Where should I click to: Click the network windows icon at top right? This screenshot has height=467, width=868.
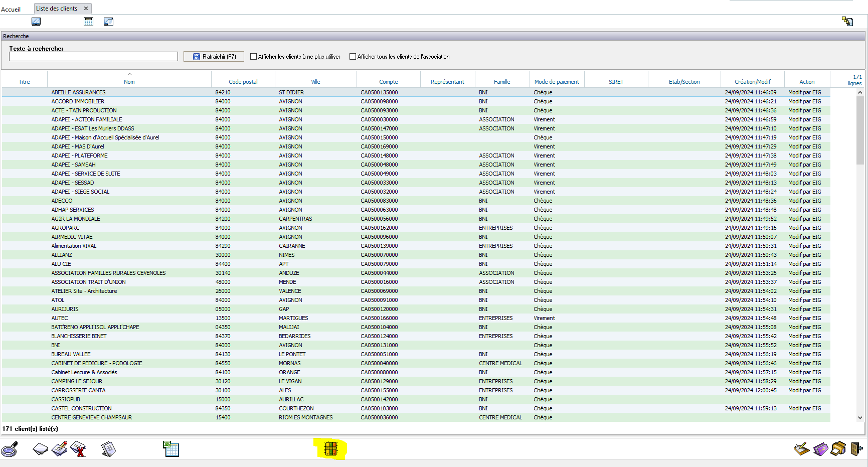[847, 21]
